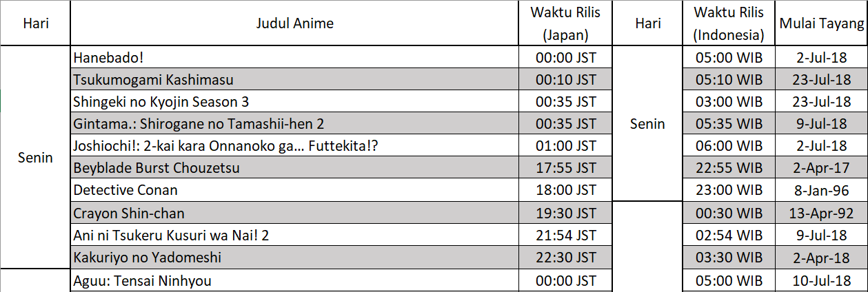Click the Judul Anime column header

[x=294, y=23]
